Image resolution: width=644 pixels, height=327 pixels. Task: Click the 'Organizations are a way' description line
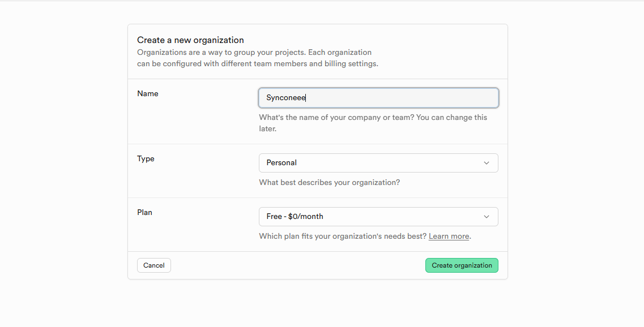tap(254, 53)
